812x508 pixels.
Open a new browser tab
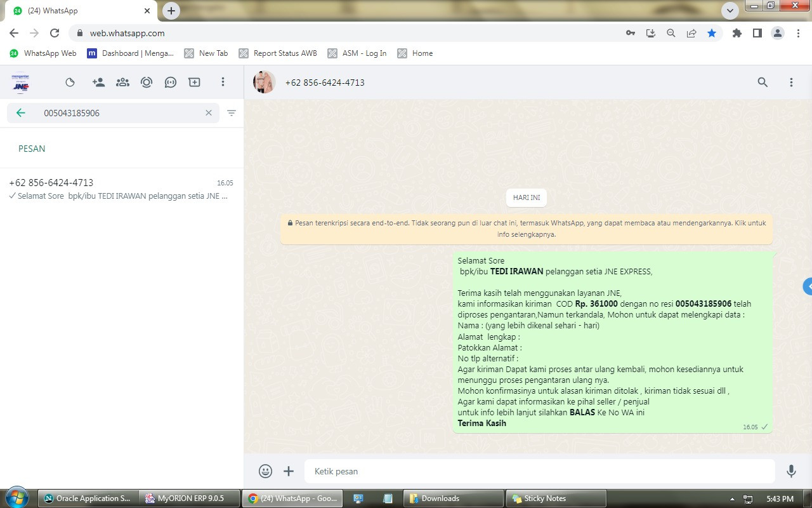[x=171, y=11]
